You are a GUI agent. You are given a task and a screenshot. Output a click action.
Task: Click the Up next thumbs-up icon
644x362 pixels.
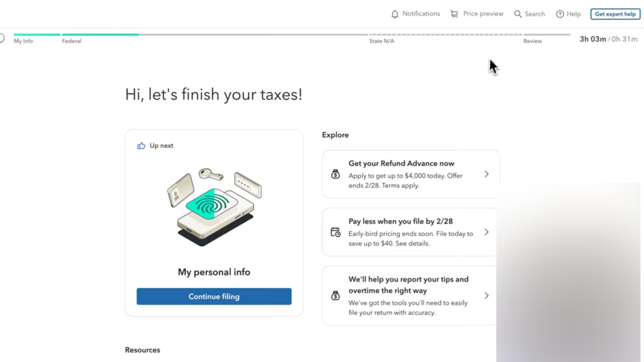pyautogui.click(x=141, y=146)
